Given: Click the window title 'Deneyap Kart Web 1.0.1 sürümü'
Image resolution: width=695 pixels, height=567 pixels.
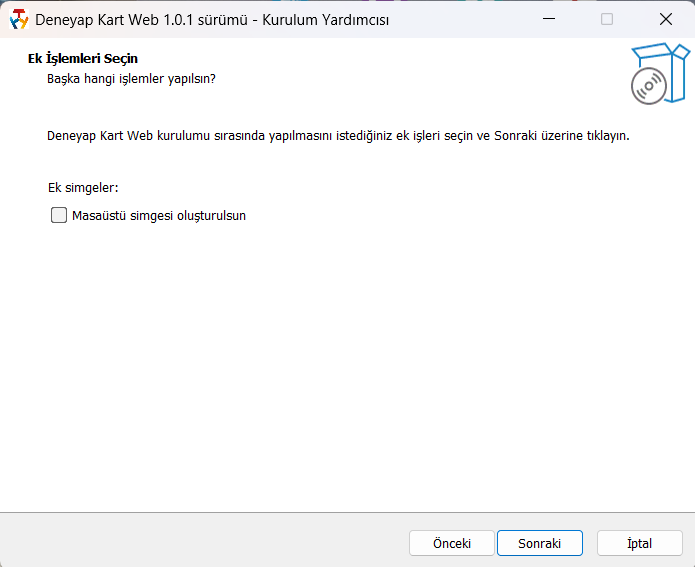Looking at the screenshot, I should (x=141, y=20).
